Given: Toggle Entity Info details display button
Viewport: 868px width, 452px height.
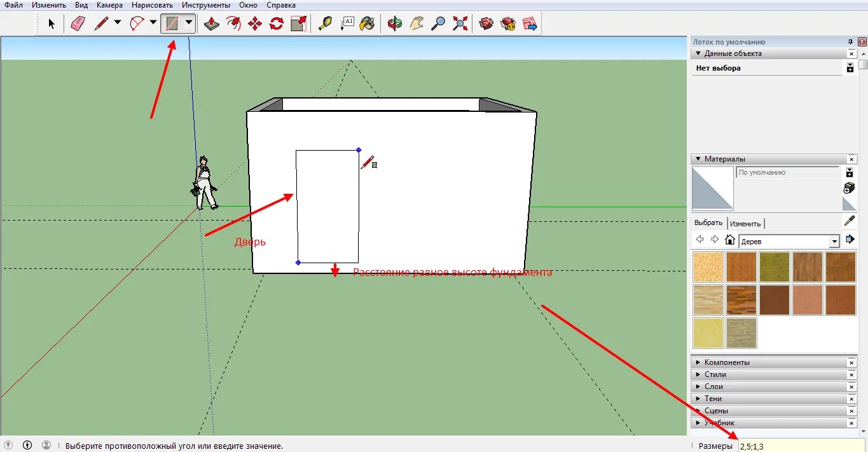Looking at the screenshot, I should [x=850, y=67].
